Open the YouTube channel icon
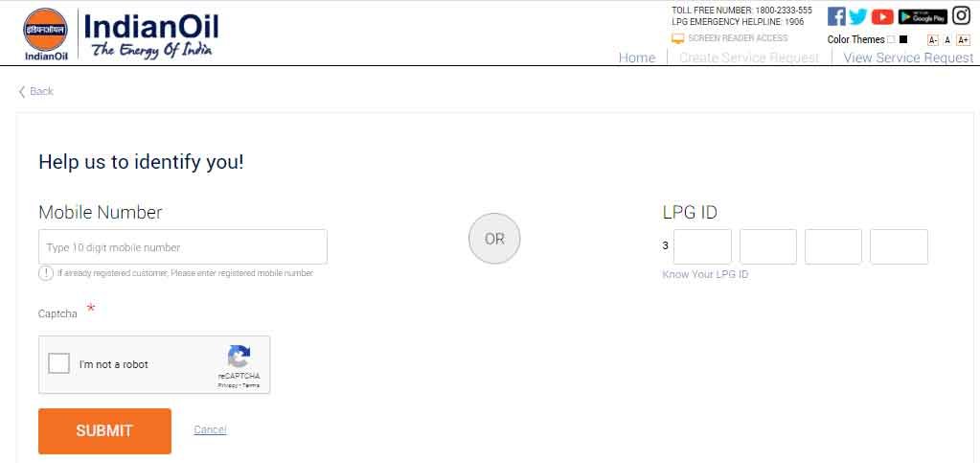Screen dimensions: 980x463 882,17
